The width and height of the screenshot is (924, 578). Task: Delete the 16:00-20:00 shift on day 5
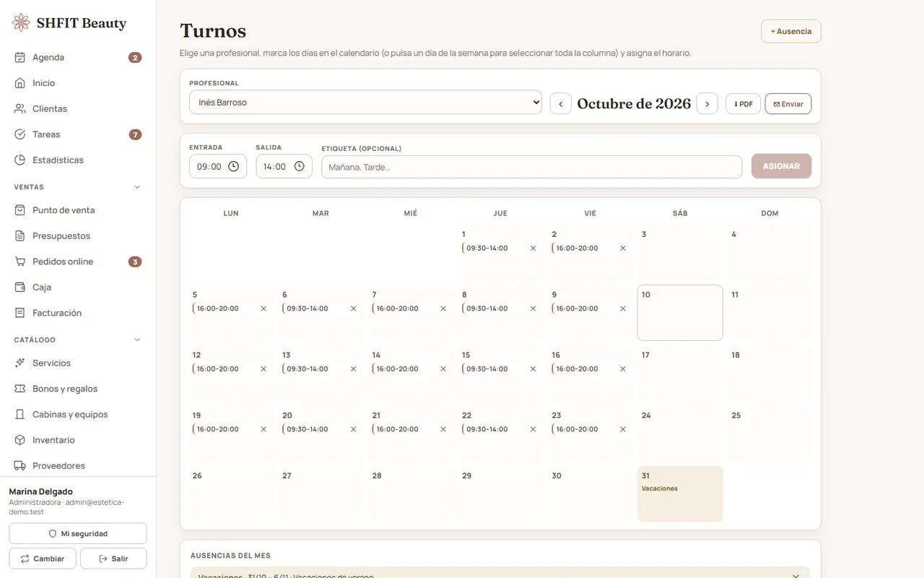pos(263,309)
